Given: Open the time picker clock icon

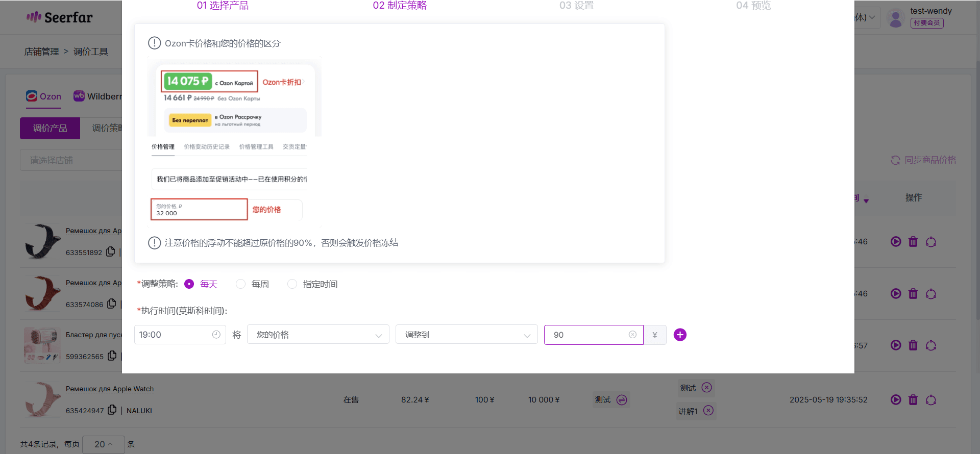Looking at the screenshot, I should point(216,335).
